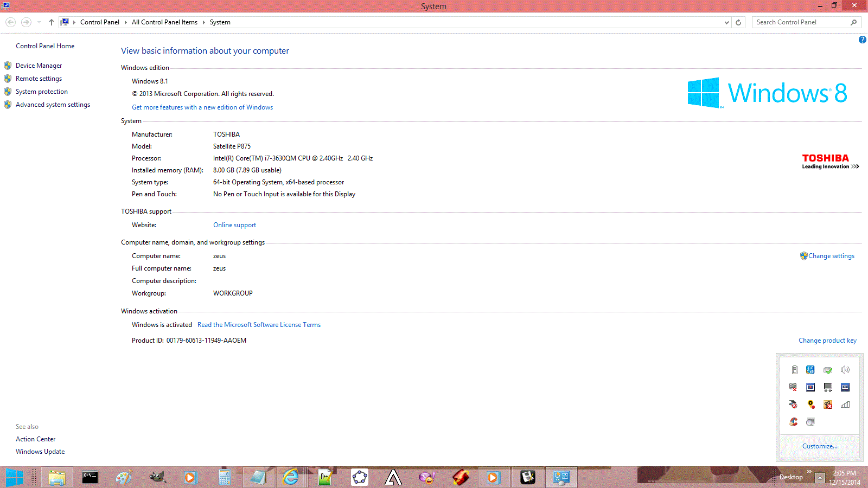The width and height of the screenshot is (868, 488).
Task: Expand arrow after All Control Panel Items
Action: (x=204, y=22)
